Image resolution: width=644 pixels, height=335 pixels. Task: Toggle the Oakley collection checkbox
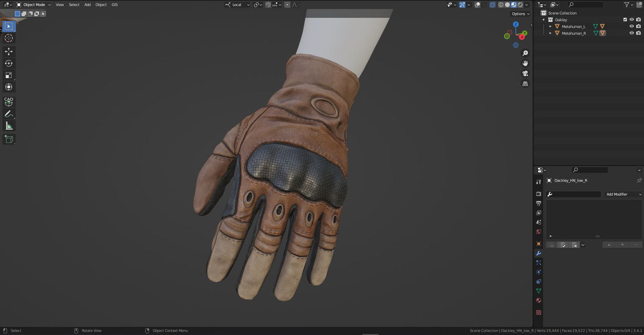pos(625,20)
